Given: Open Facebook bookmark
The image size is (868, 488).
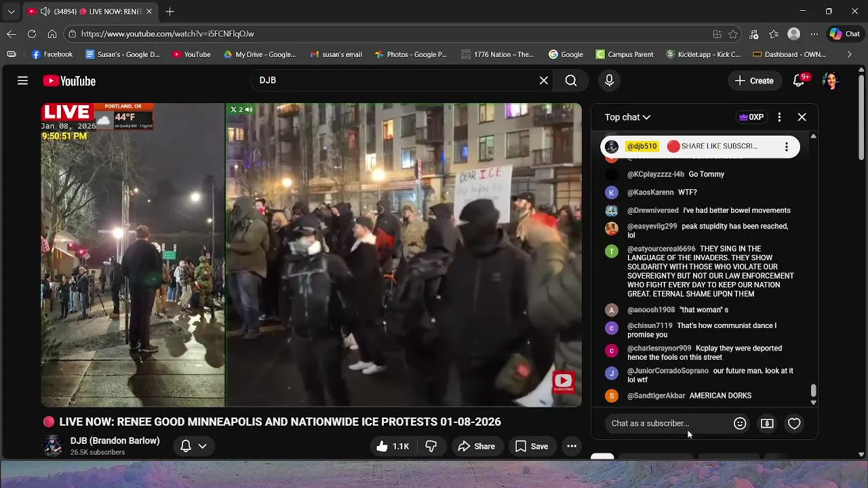Looking at the screenshot, I should [52, 54].
